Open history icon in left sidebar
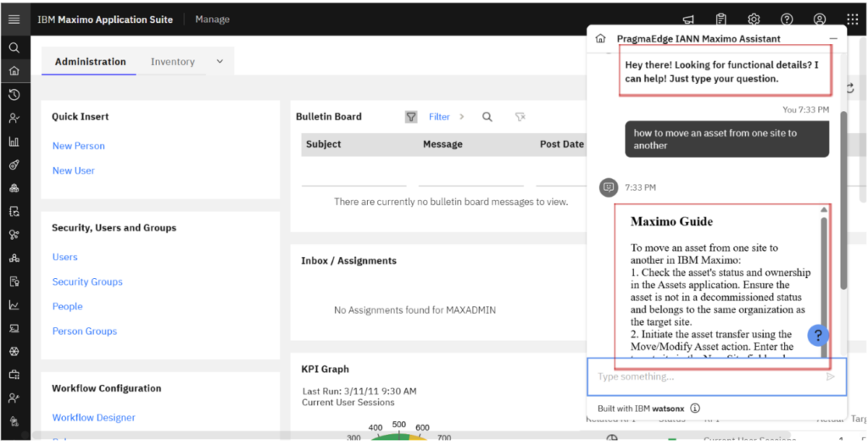The height and width of the screenshot is (445, 868). click(x=14, y=95)
